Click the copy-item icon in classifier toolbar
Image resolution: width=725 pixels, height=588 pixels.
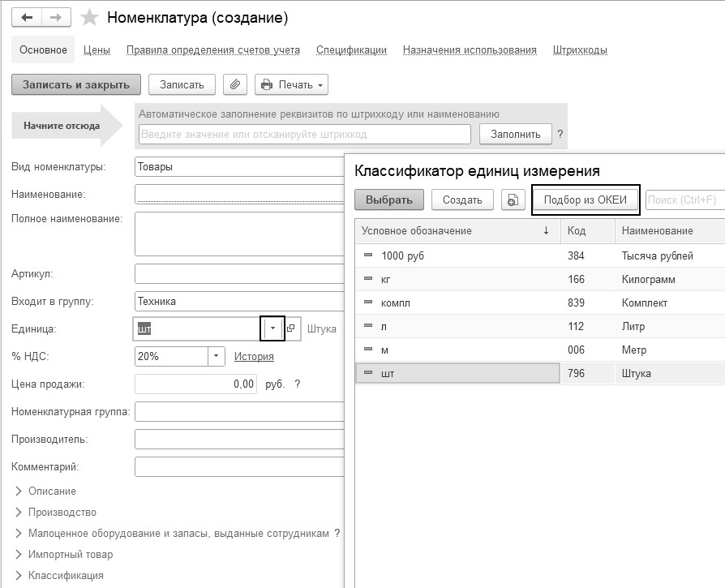coord(513,200)
